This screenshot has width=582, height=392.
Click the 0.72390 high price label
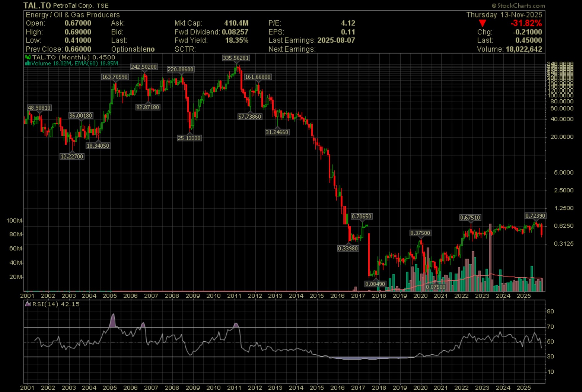pyautogui.click(x=535, y=216)
